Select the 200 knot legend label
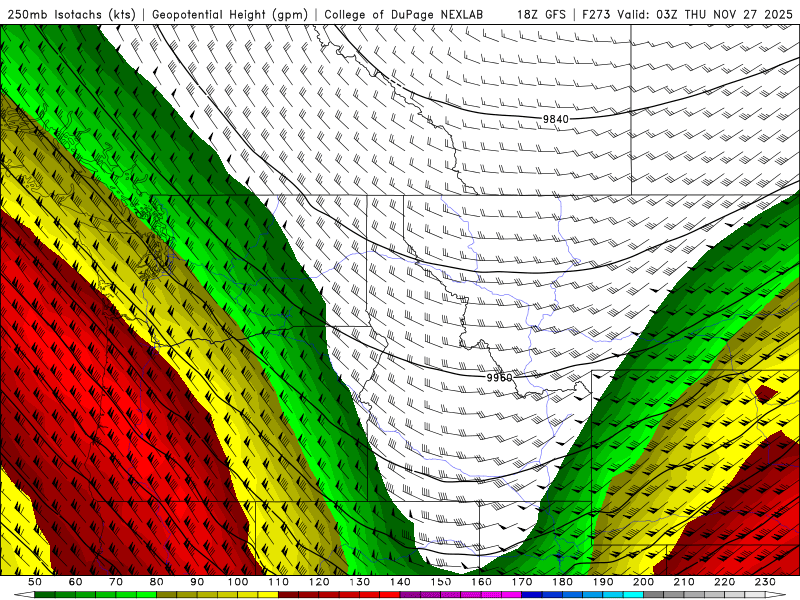This screenshot has height=600, width=800. click(x=643, y=582)
